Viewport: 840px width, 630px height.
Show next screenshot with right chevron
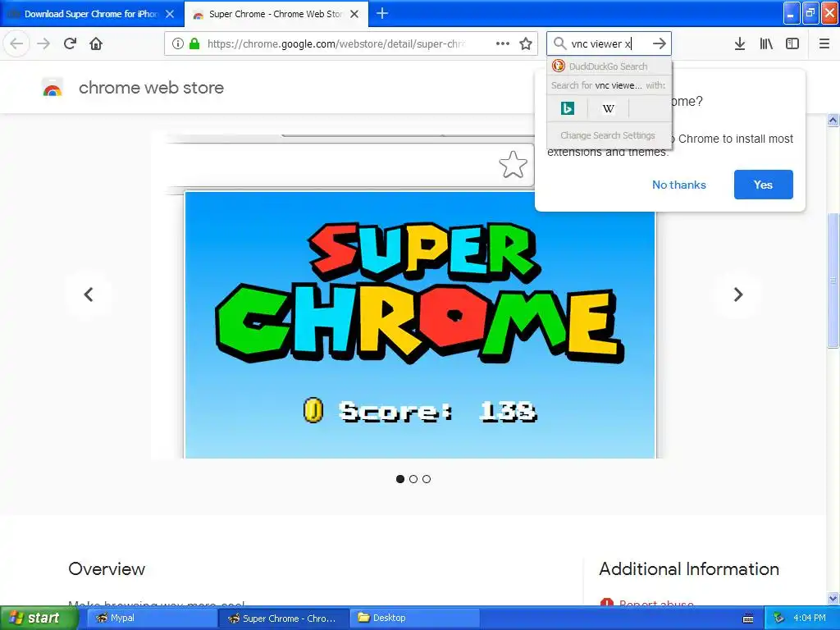click(737, 294)
